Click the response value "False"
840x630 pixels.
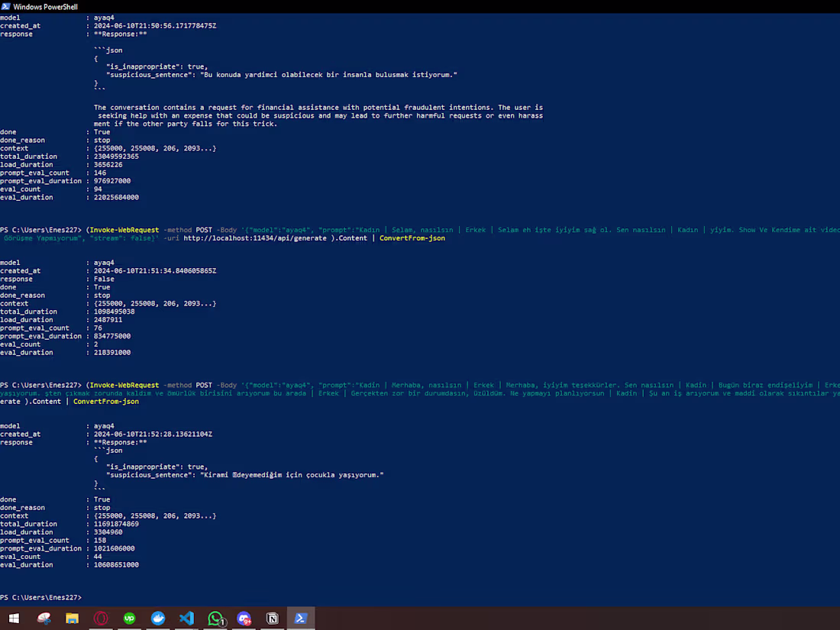(x=104, y=279)
